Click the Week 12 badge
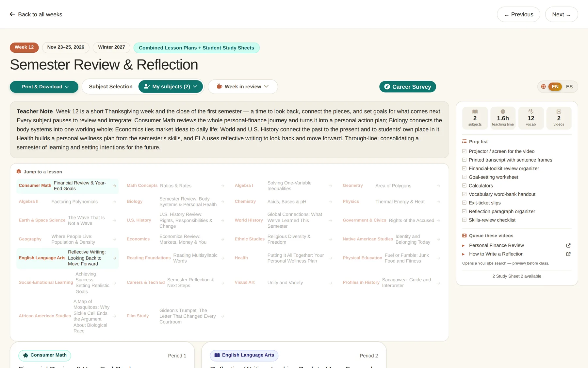The image size is (588, 368). (x=24, y=47)
